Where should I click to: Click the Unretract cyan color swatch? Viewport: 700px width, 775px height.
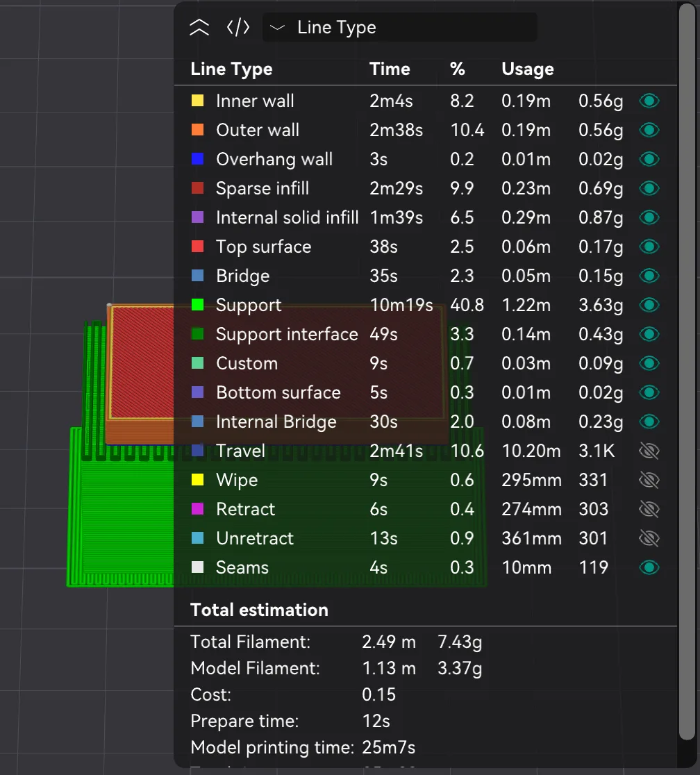point(198,538)
